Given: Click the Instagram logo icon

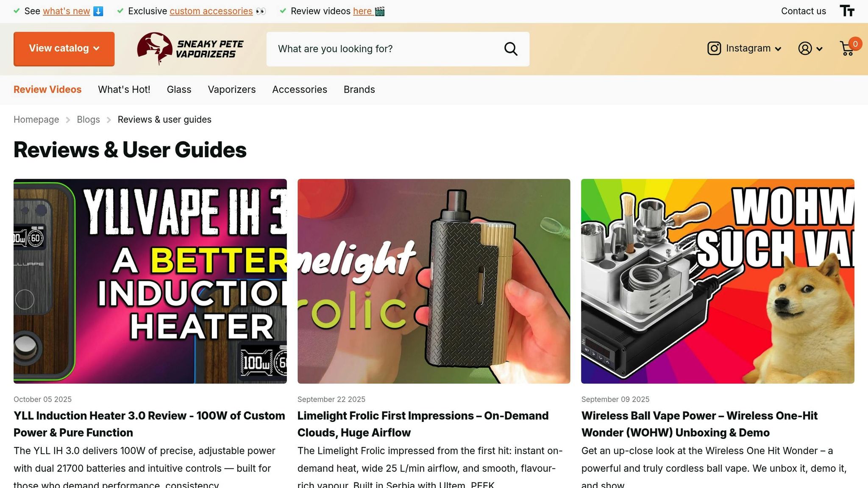Looking at the screenshot, I should [x=714, y=48].
